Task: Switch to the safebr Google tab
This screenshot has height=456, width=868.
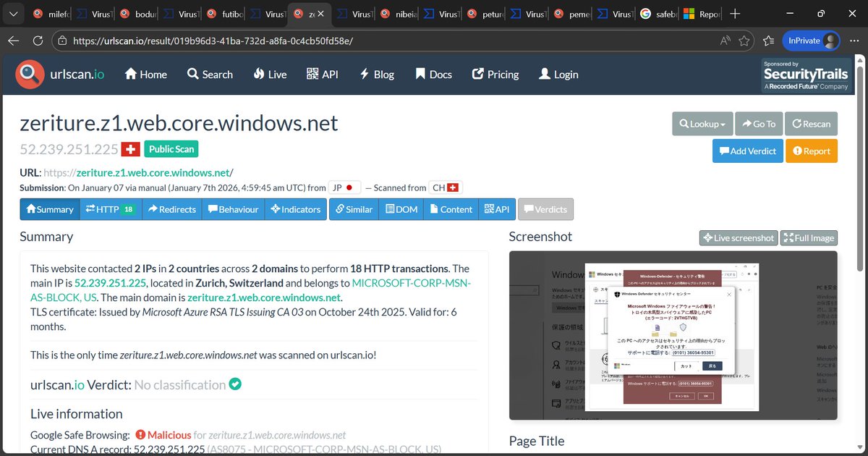Action: pos(659,14)
